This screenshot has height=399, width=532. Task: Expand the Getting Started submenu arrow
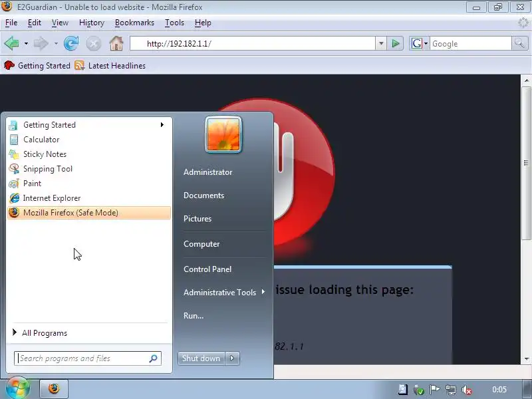click(162, 125)
